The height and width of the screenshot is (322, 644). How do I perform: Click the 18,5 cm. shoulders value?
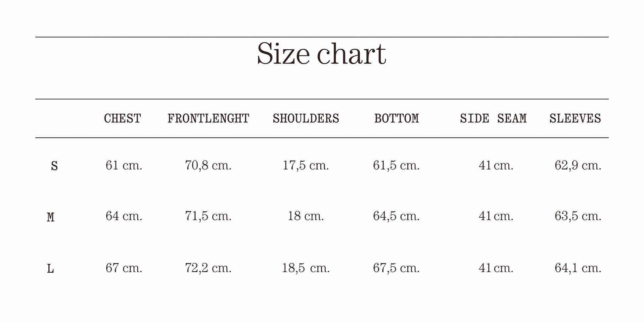click(x=306, y=268)
